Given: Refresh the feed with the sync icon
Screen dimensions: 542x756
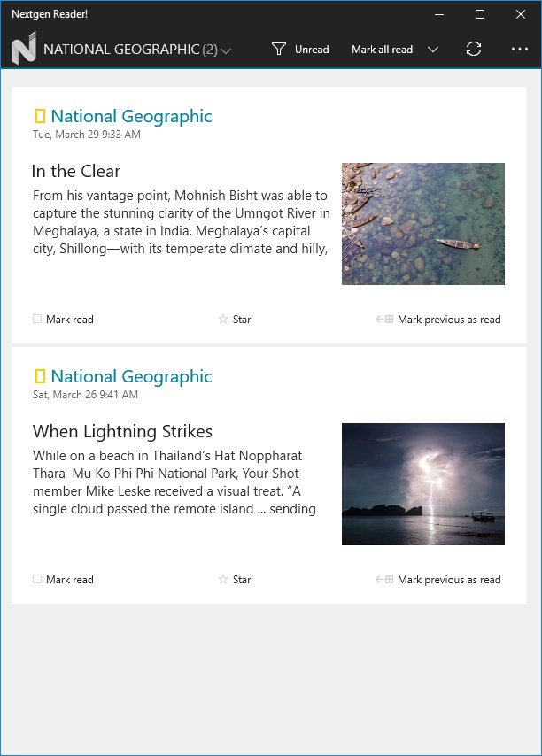Looking at the screenshot, I should [x=474, y=50].
